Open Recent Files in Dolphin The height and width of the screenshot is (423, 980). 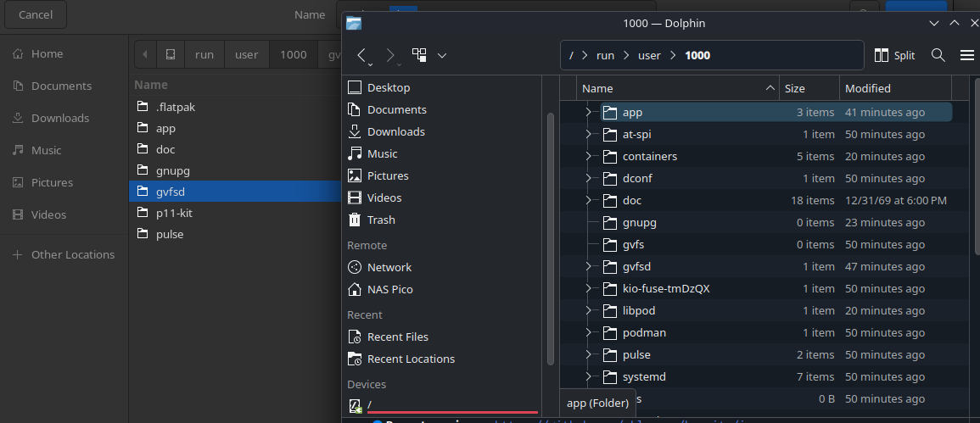pos(388,337)
